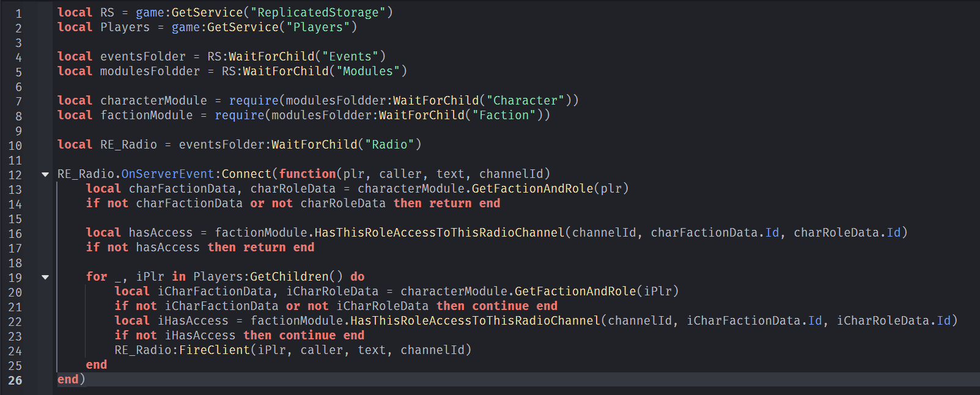Click the "Modules" string on line 5
980x395 pixels.
pos(368,71)
